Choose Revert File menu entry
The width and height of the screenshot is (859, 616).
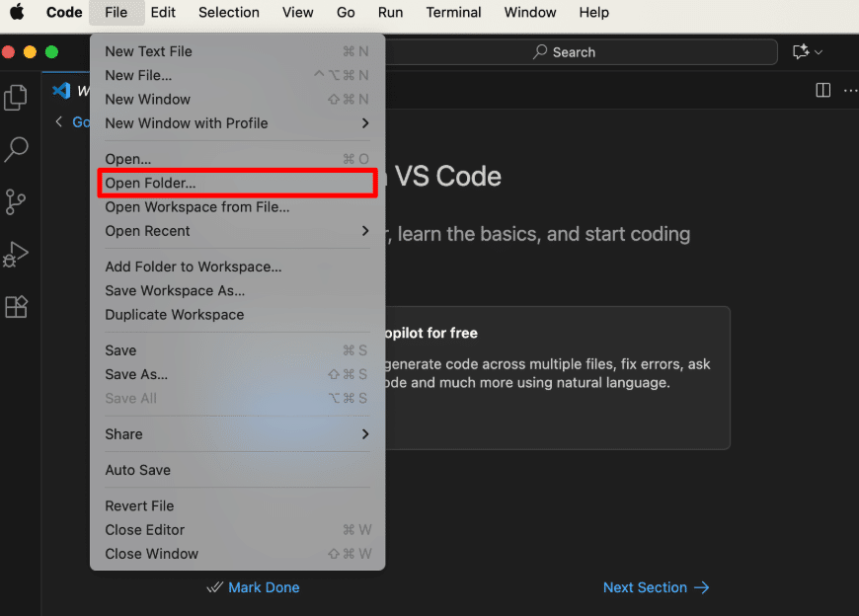[x=237, y=506]
